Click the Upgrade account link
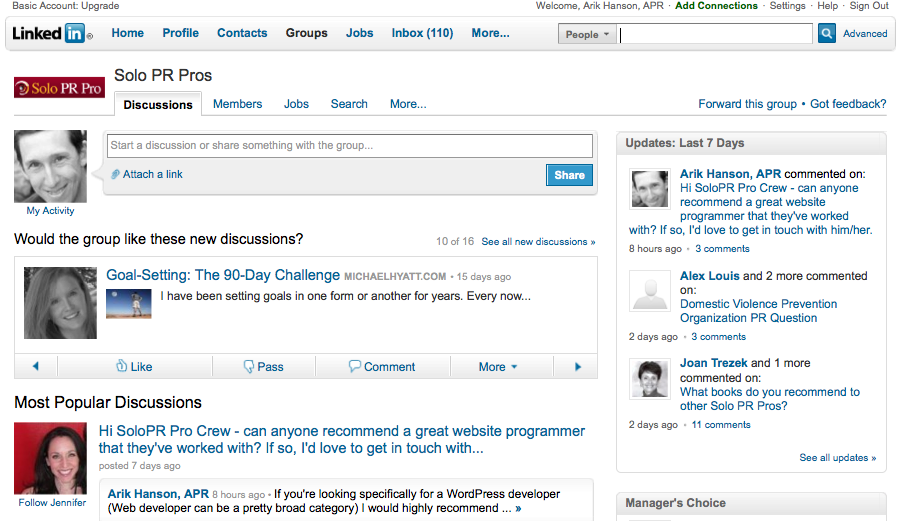The width and height of the screenshot is (897, 521). click(100, 6)
